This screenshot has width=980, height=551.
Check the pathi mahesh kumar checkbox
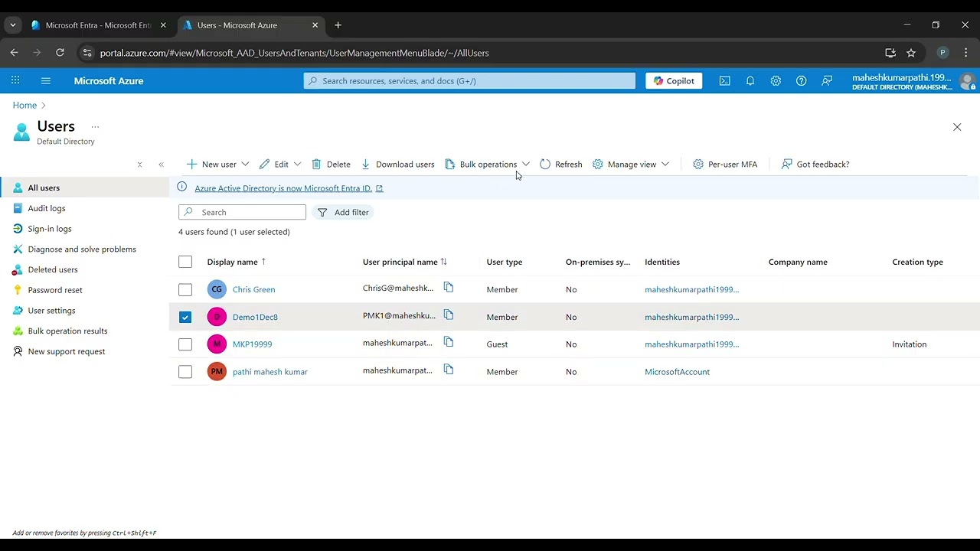click(x=185, y=372)
